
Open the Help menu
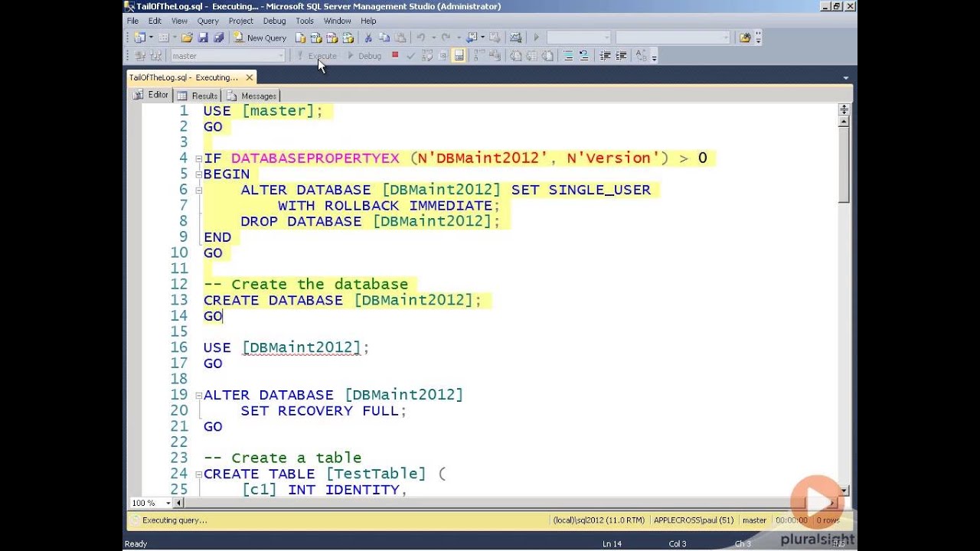click(368, 21)
